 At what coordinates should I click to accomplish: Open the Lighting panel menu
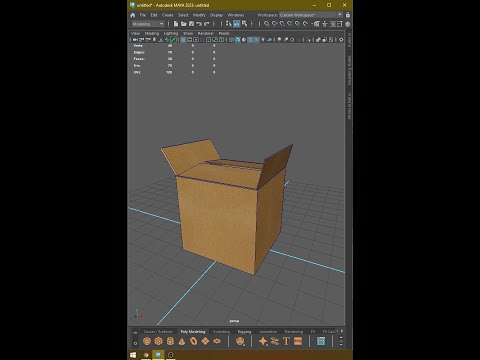click(171, 33)
